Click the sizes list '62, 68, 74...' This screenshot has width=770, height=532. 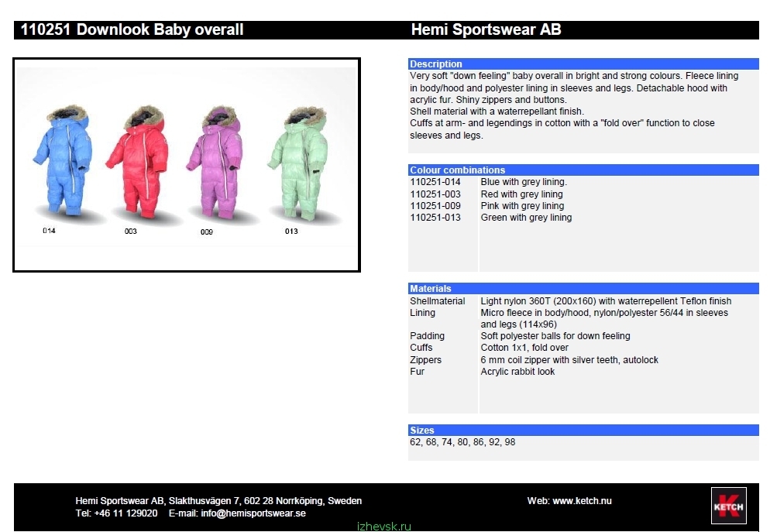(462, 442)
